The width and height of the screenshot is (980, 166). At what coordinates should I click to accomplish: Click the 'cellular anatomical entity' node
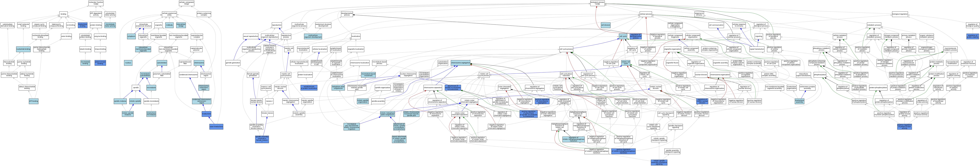click(169, 14)
